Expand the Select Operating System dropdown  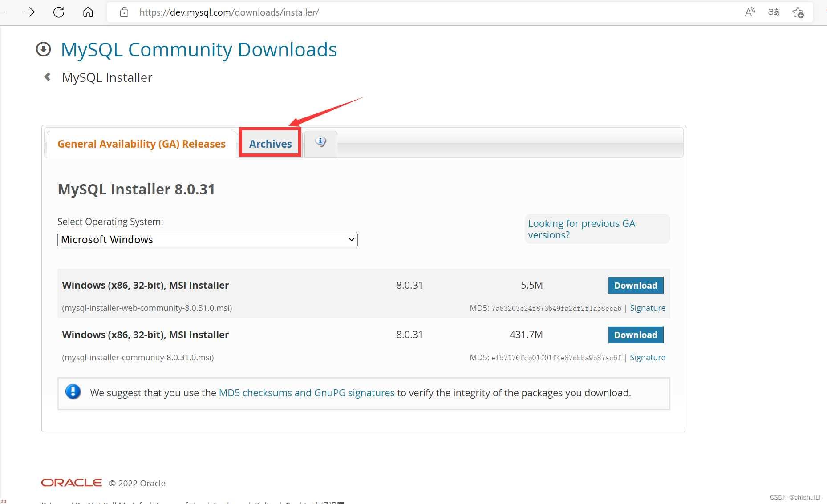point(207,239)
